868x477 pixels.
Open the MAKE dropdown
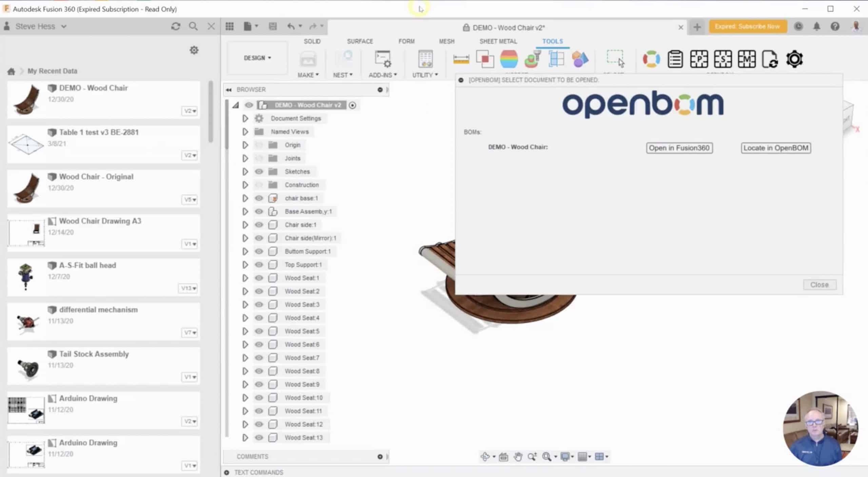[x=308, y=75]
